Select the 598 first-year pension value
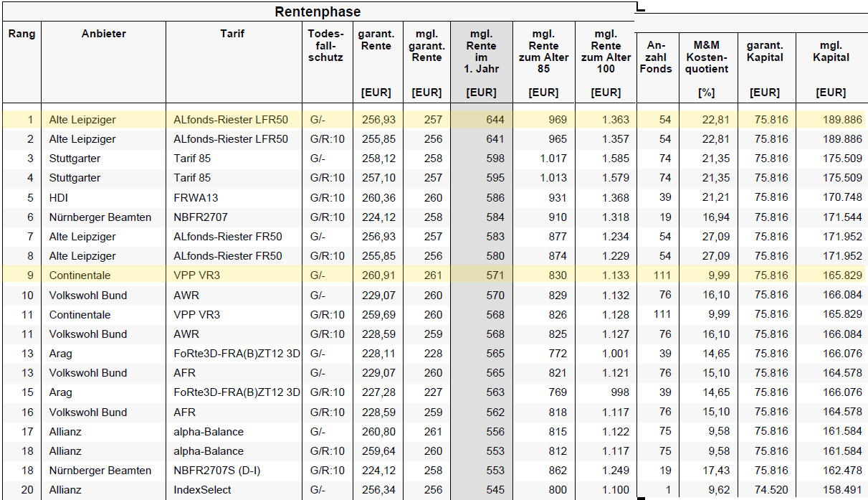Image resolution: width=868 pixels, height=500 pixels. click(x=495, y=159)
